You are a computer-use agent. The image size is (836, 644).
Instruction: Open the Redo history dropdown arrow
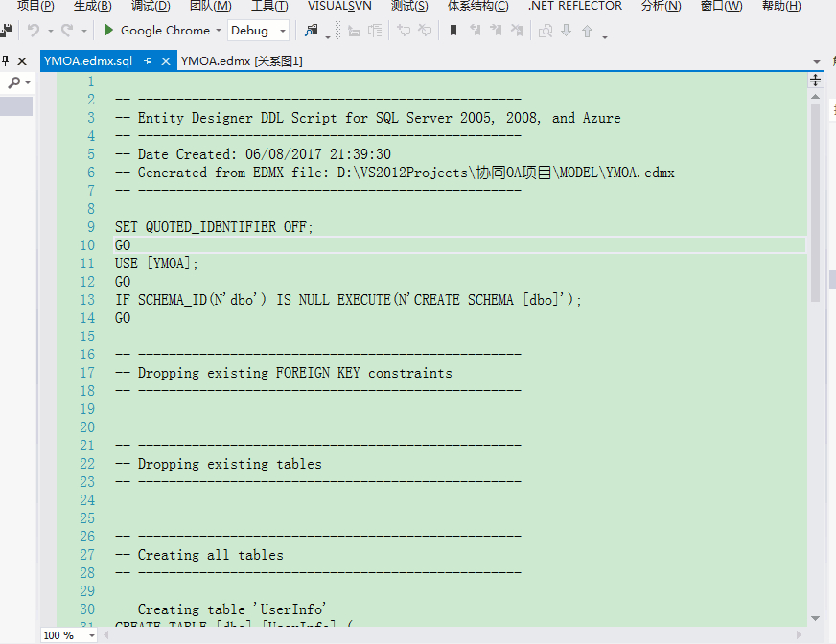pyautogui.click(x=84, y=31)
